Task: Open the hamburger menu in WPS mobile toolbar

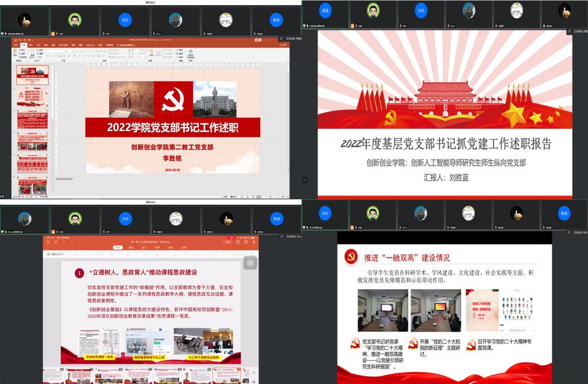Action: [56, 241]
